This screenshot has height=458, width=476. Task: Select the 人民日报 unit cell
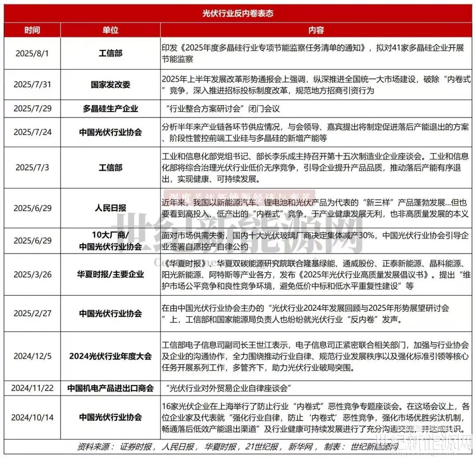110,208
